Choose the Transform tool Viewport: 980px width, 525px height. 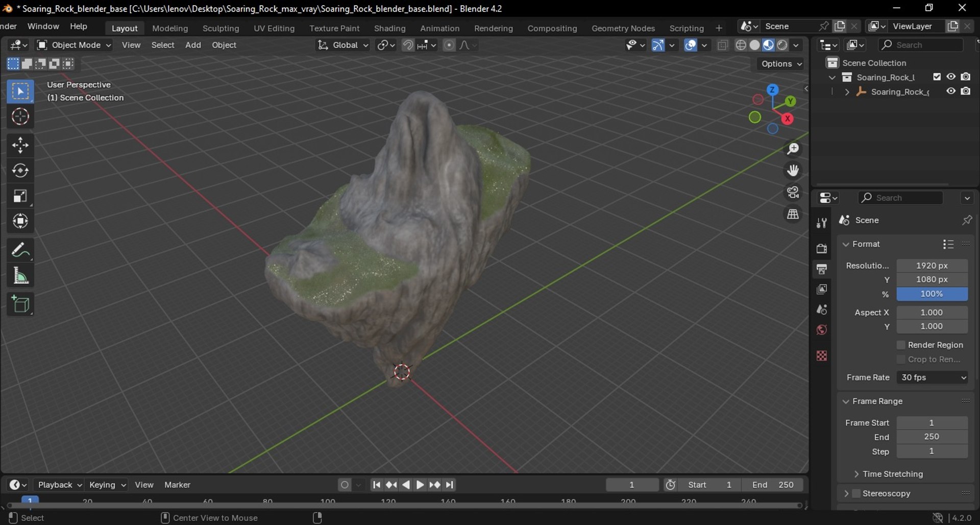(20, 222)
